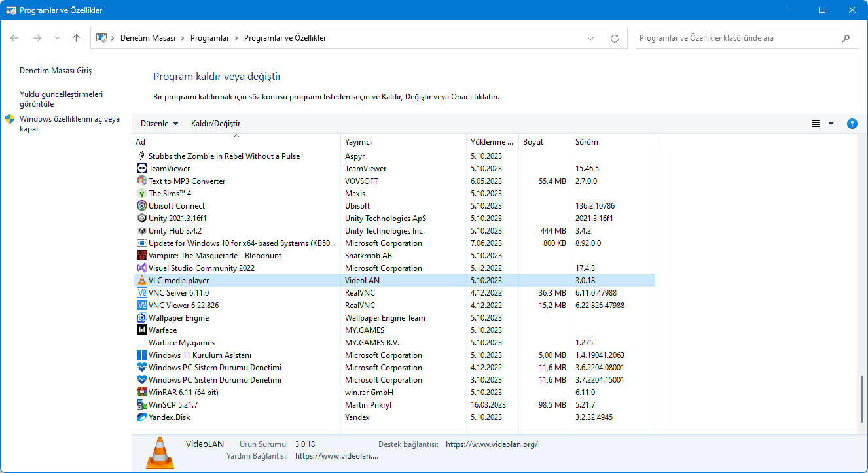Click the win.rar GmbH publisher cell

(369, 393)
